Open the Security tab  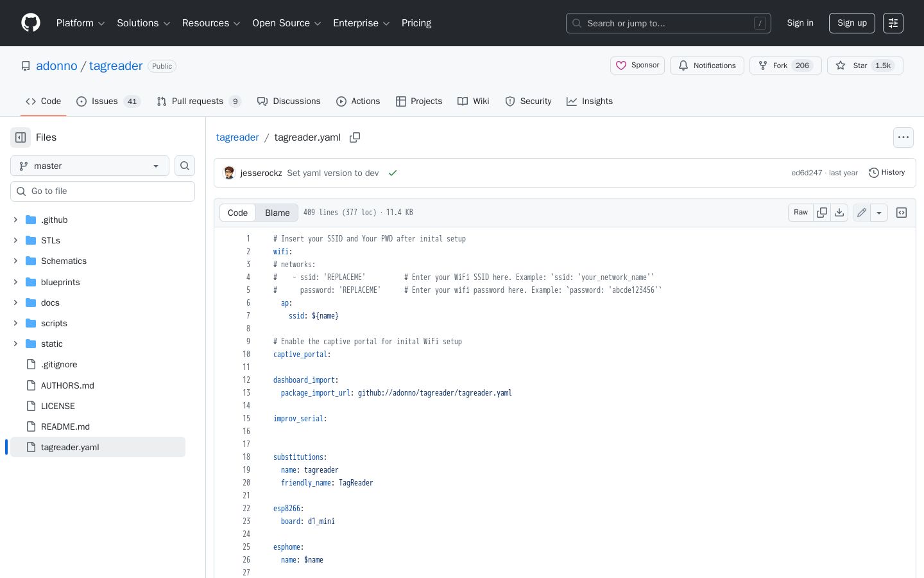click(x=528, y=101)
